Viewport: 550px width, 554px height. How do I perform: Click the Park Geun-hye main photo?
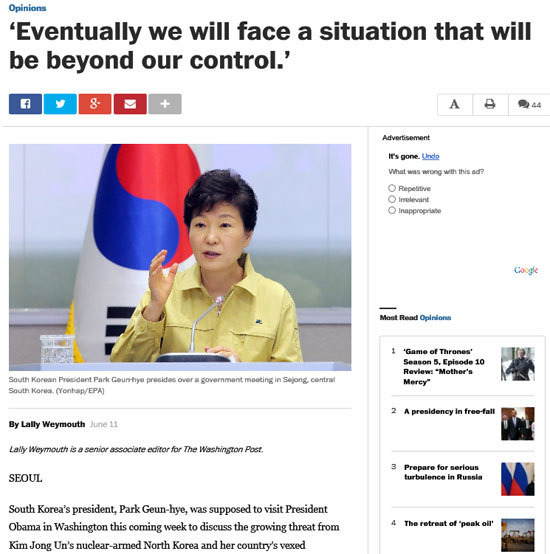[180, 257]
